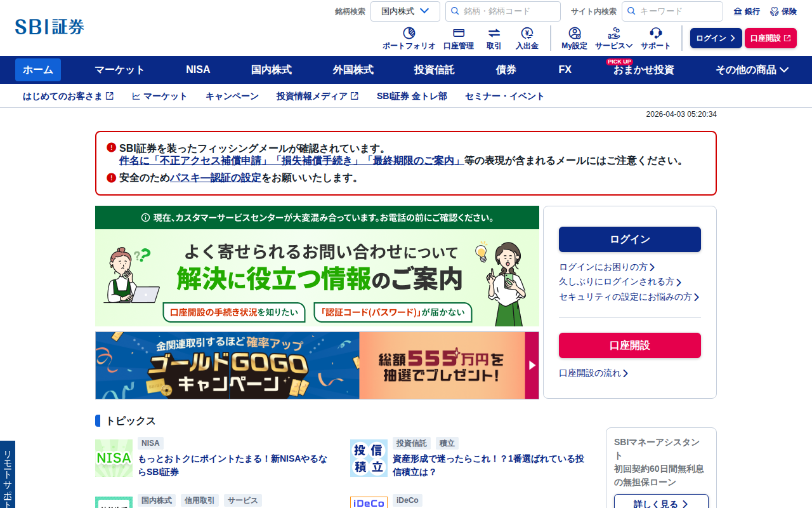Click the NISA topic thumbnail
This screenshot has width=812, height=508.
click(114, 458)
